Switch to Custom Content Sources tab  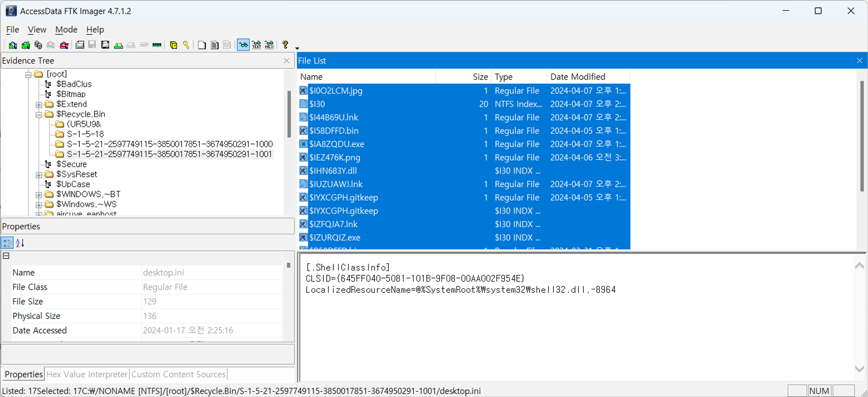[x=178, y=374]
